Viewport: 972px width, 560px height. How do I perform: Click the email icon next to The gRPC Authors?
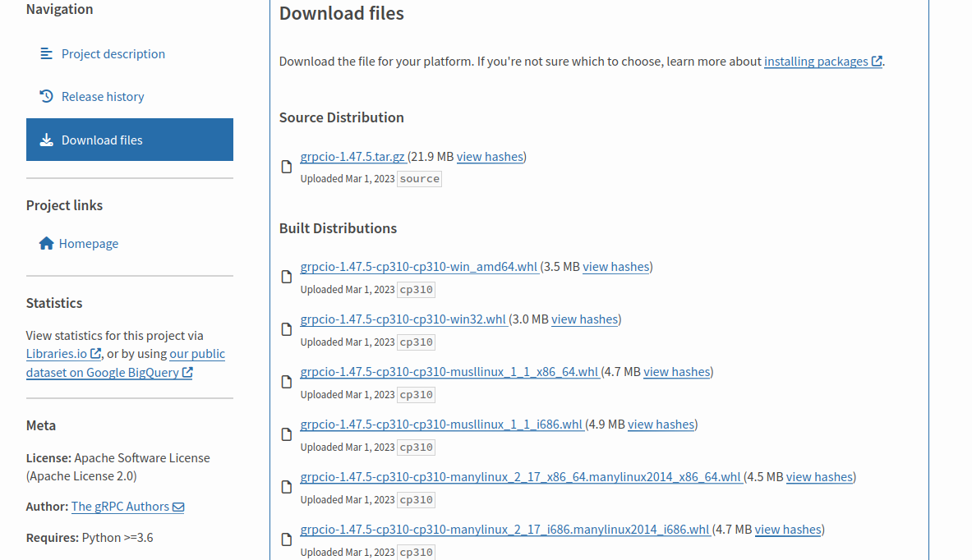pos(180,506)
